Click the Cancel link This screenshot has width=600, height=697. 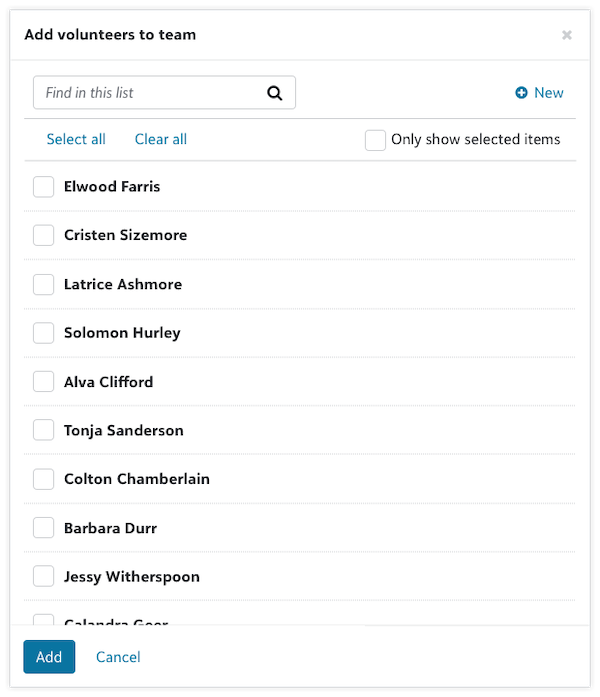[118, 657]
